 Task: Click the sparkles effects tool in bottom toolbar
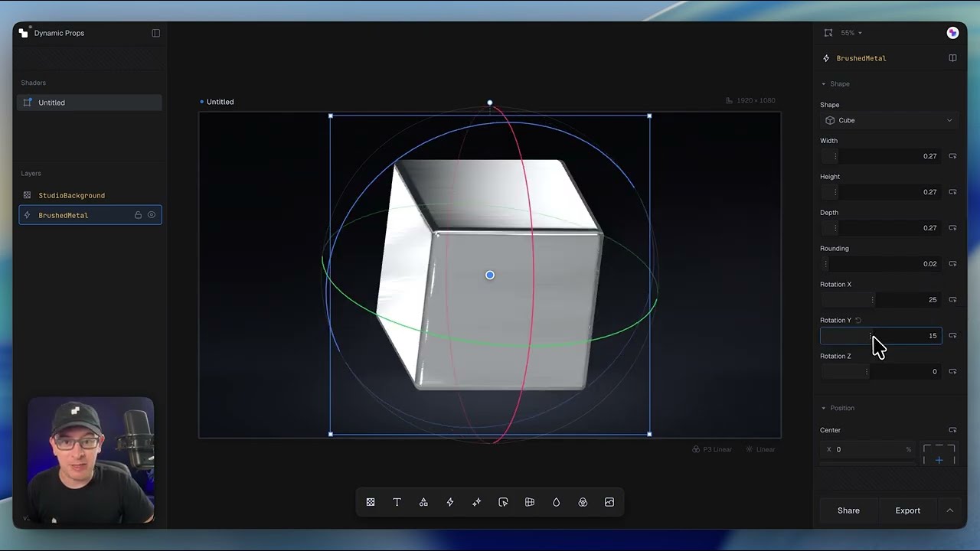(x=476, y=502)
